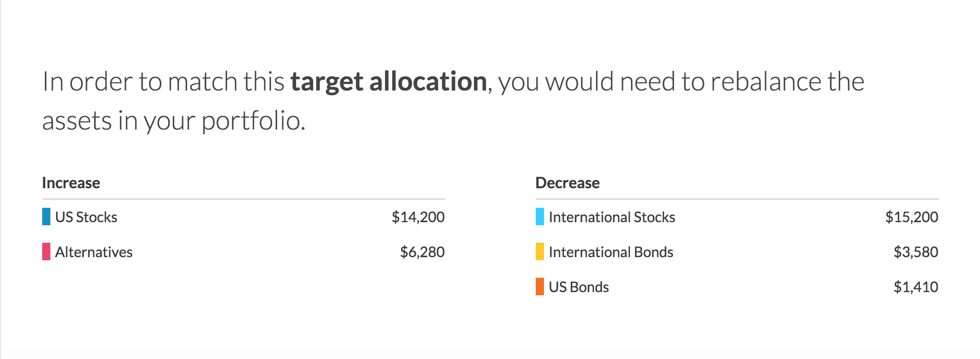The image size is (980, 359).
Task: Select the US Stocks label
Action: (x=86, y=217)
